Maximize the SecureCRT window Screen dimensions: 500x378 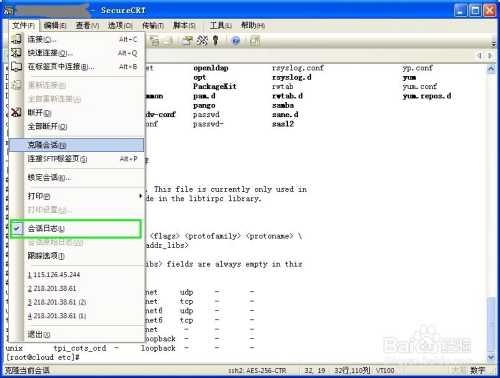[475, 11]
